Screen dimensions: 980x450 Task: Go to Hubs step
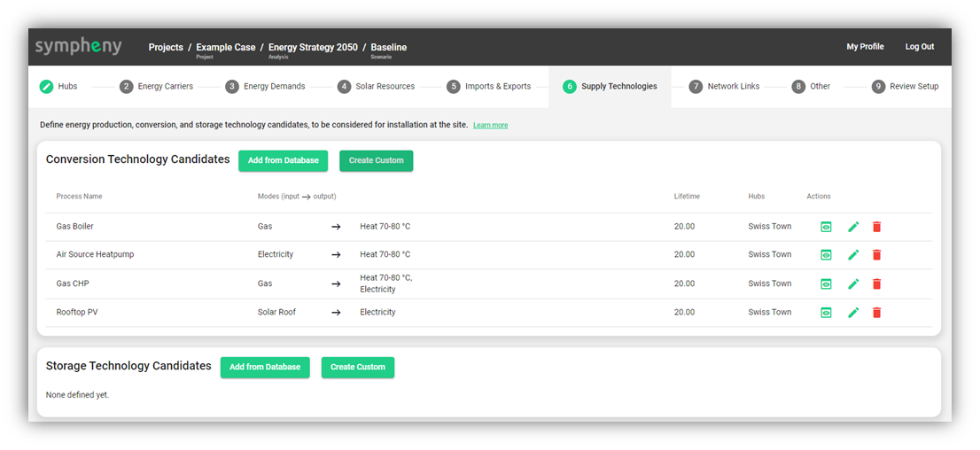pos(58,87)
